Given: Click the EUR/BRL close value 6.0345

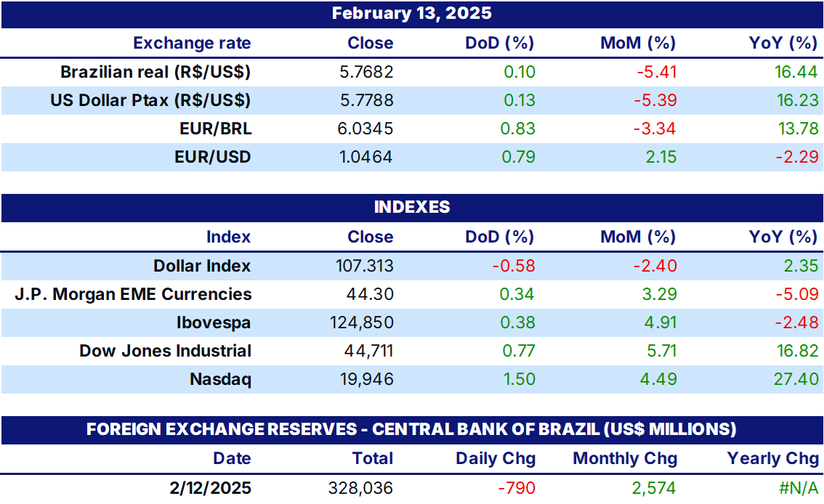Looking at the screenshot, I should (365, 129).
